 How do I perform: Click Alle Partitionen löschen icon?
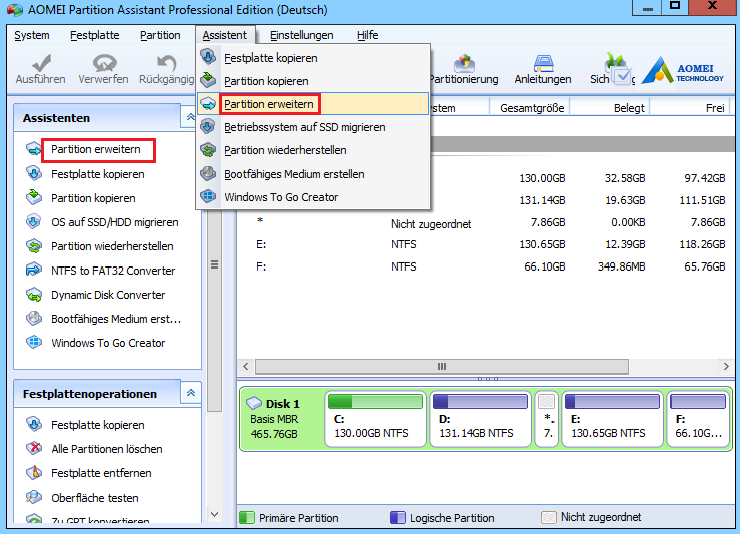pos(34,448)
